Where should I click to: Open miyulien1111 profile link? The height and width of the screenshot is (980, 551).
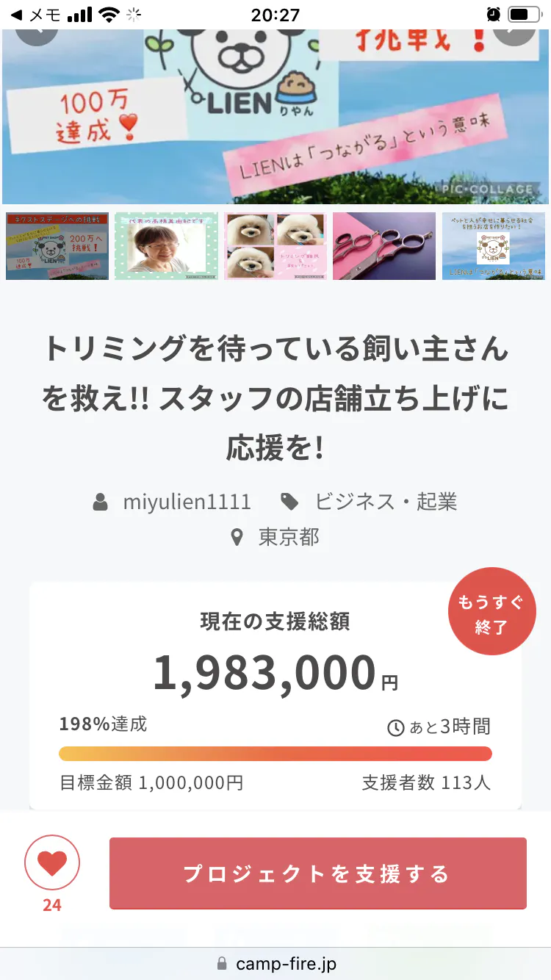tap(187, 502)
